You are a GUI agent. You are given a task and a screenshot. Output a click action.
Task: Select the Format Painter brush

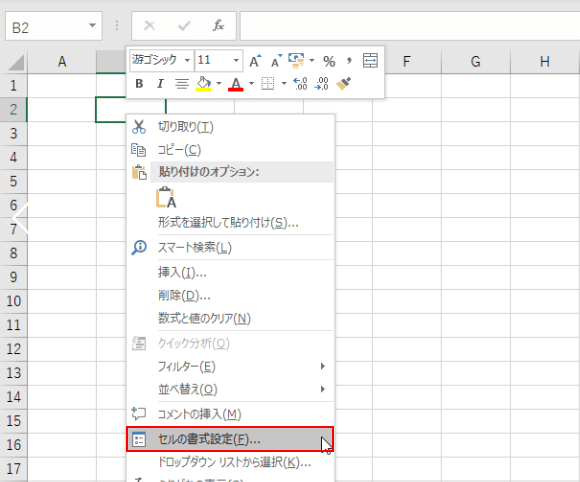(343, 84)
